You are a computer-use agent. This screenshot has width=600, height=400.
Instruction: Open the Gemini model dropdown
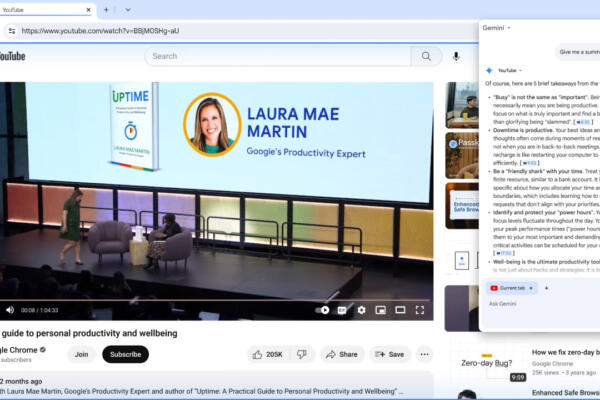tap(496, 28)
